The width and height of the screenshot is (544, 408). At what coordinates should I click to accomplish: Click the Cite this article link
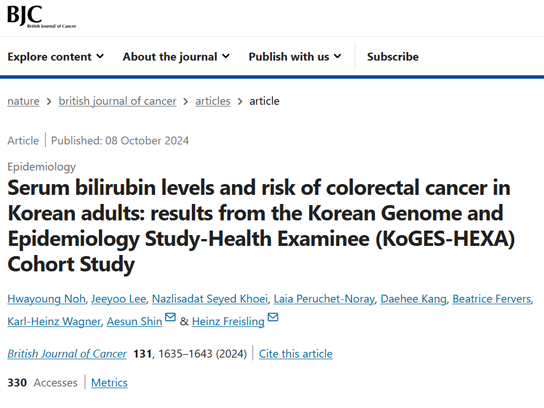click(x=296, y=354)
